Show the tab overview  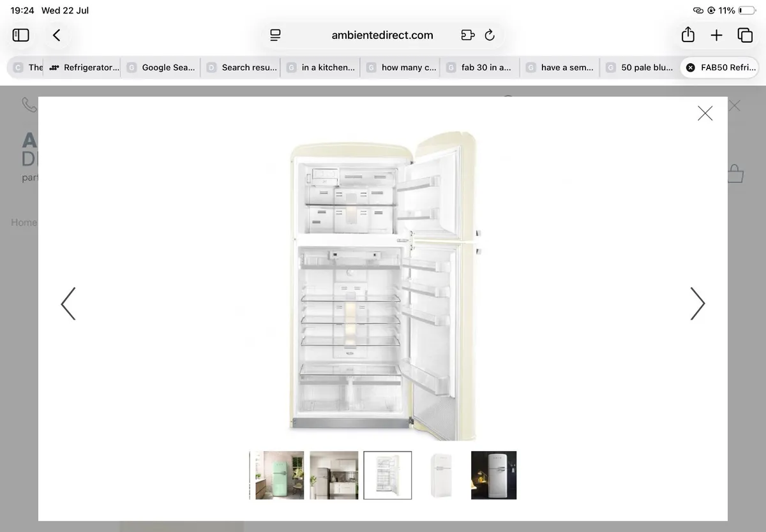coord(745,35)
